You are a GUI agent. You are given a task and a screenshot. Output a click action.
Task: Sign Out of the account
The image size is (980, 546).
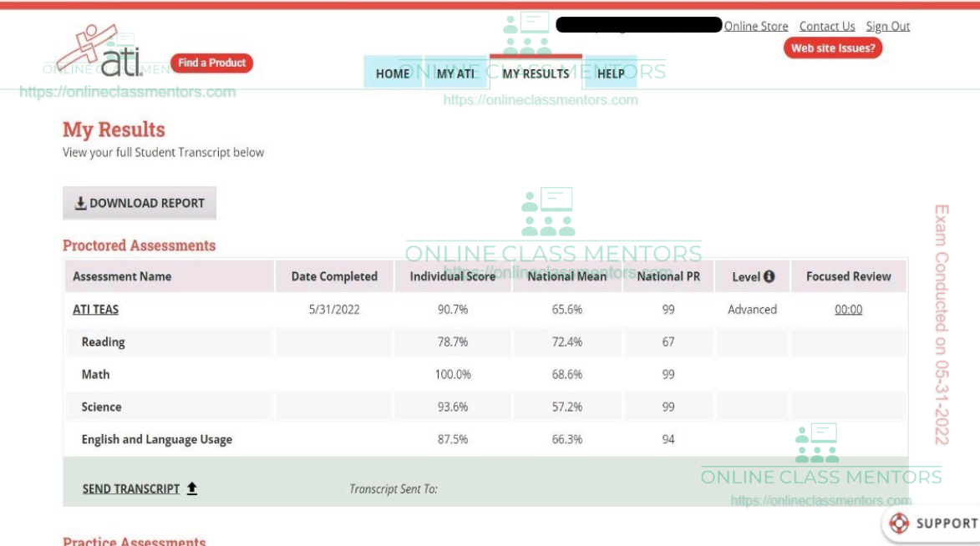[x=887, y=26]
